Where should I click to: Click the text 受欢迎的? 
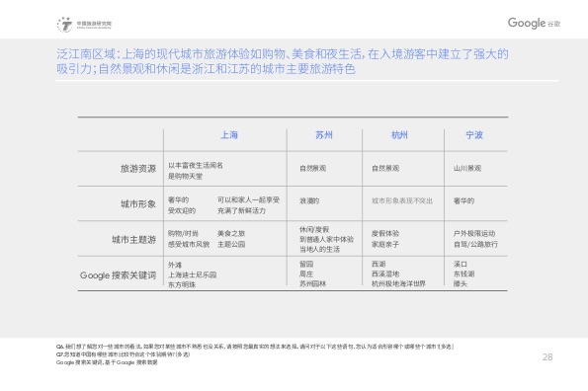click(x=182, y=211)
